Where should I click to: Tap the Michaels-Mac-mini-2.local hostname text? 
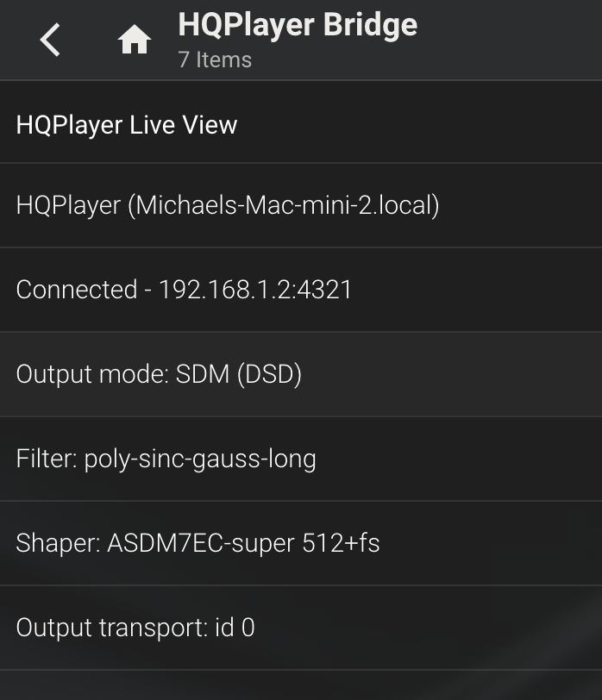point(284,206)
